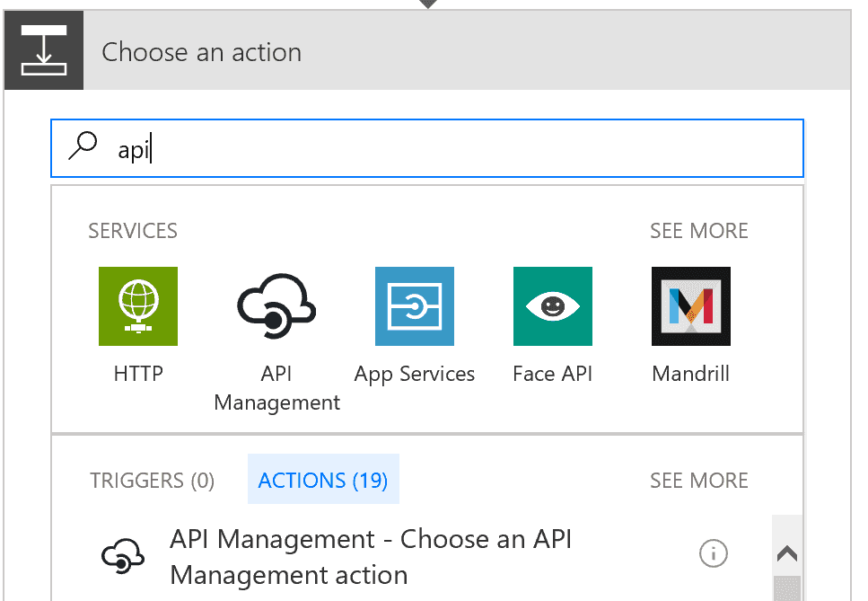Pick the Mandrill service icon
868x601 pixels.
[691, 306]
